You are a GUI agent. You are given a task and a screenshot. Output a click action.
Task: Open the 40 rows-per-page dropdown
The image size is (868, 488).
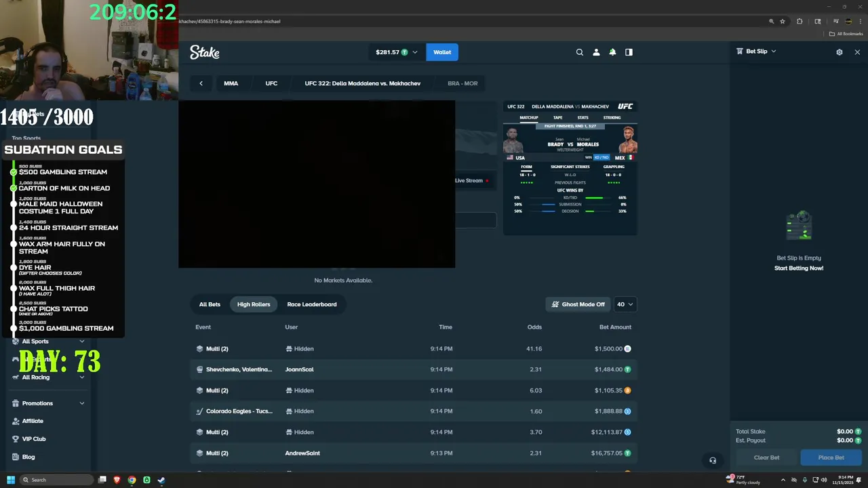pyautogui.click(x=625, y=304)
